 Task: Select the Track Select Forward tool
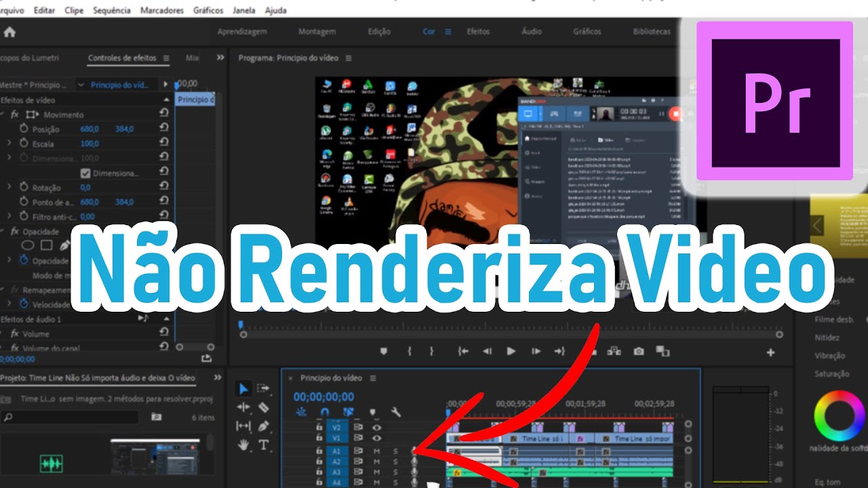[x=264, y=388]
